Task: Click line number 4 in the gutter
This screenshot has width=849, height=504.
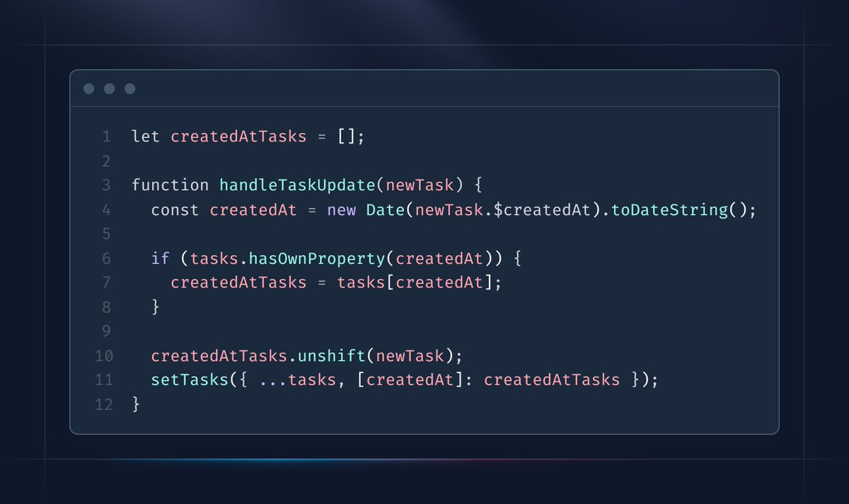Action: 107,210
